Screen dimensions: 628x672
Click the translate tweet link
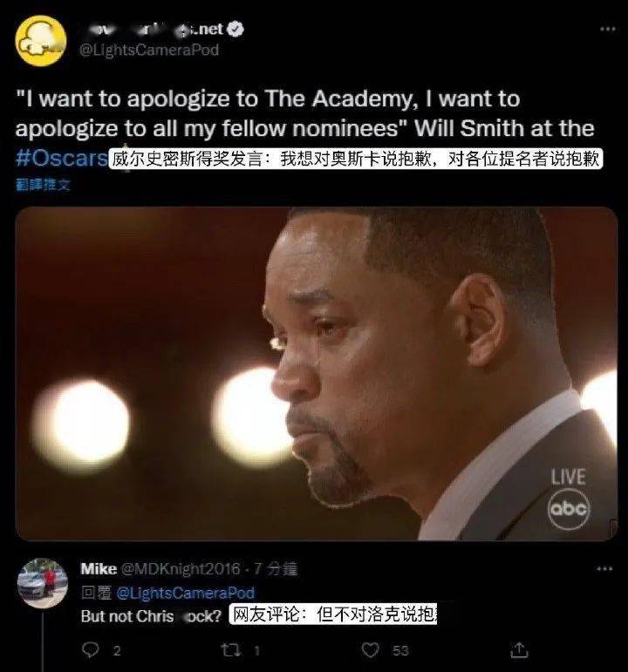43,185
